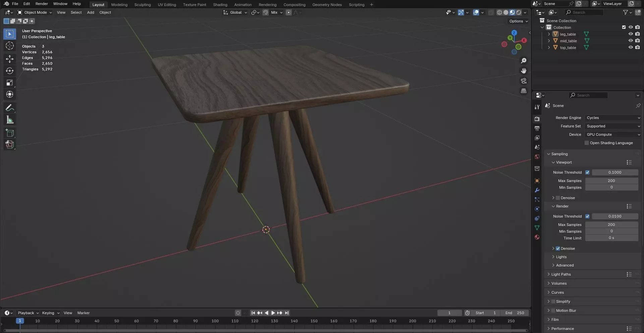Screen dimensions: 644x333
Task: Open the Output properties tab
Action: tap(537, 128)
